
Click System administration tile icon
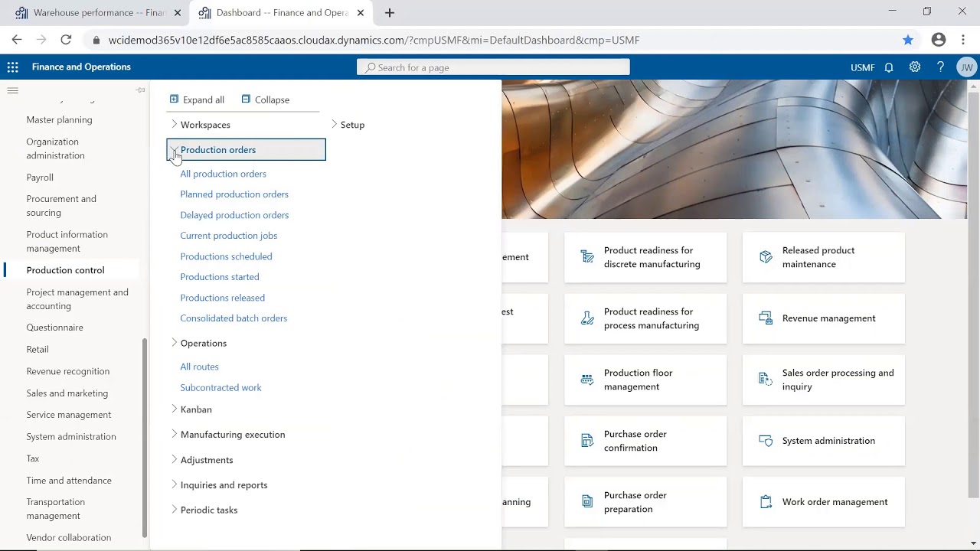pyautogui.click(x=766, y=441)
